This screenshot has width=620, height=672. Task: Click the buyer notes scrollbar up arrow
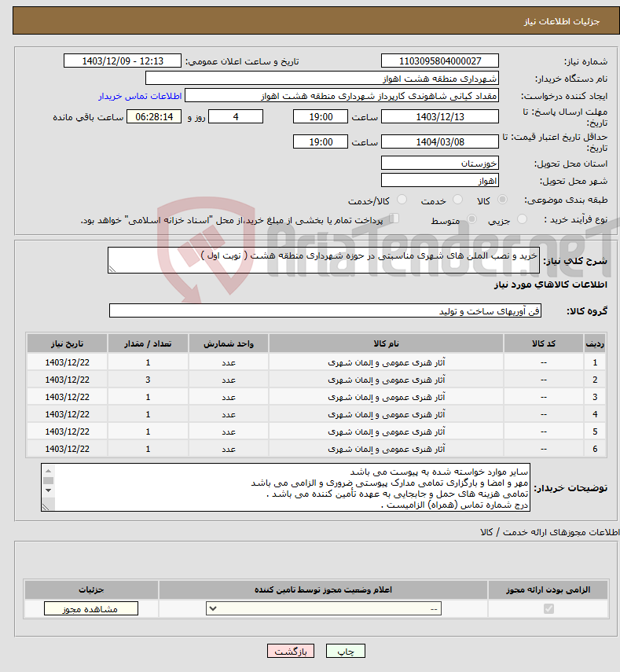click(x=49, y=471)
